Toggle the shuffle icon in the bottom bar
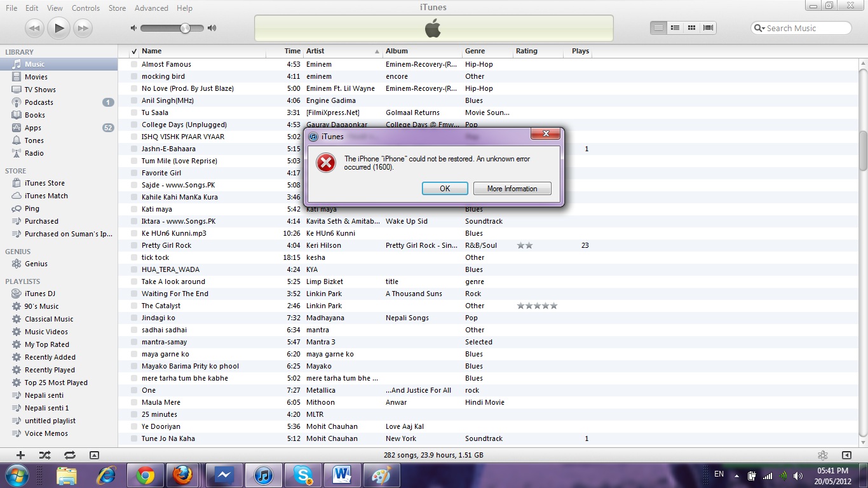The image size is (868, 488). pyautogui.click(x=44, y=455)
